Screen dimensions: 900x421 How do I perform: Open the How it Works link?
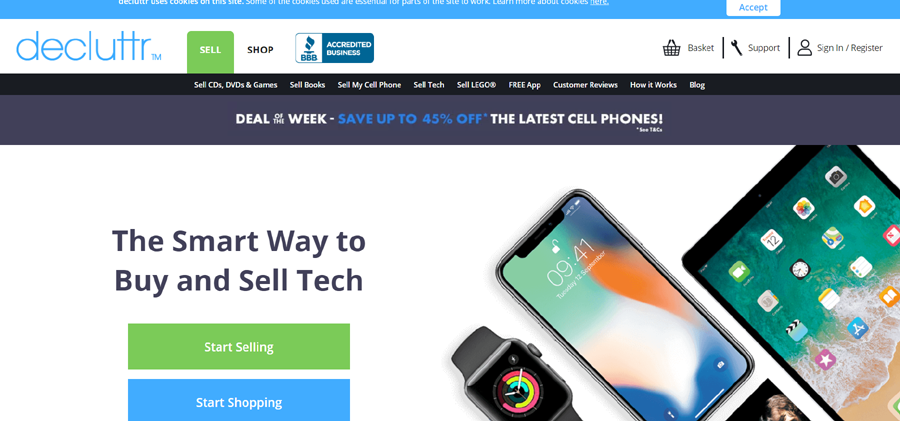tap(653, 85)
